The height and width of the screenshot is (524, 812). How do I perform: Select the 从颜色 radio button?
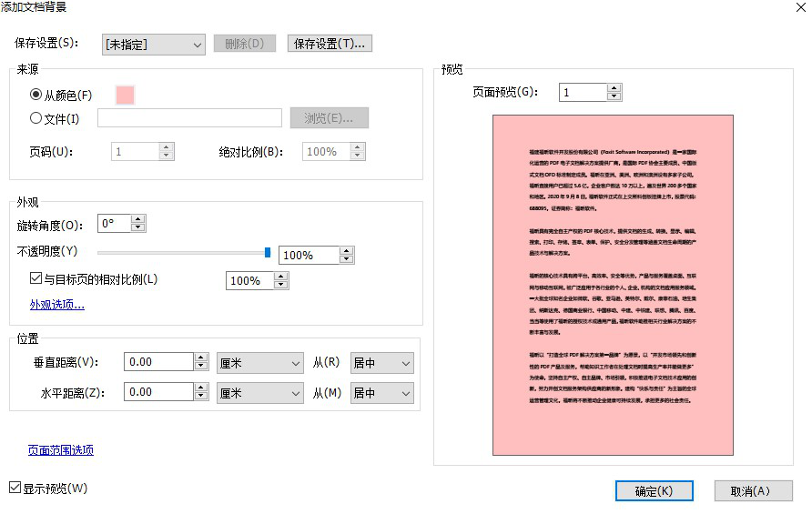pyautogui.click(x=33, y=94)
